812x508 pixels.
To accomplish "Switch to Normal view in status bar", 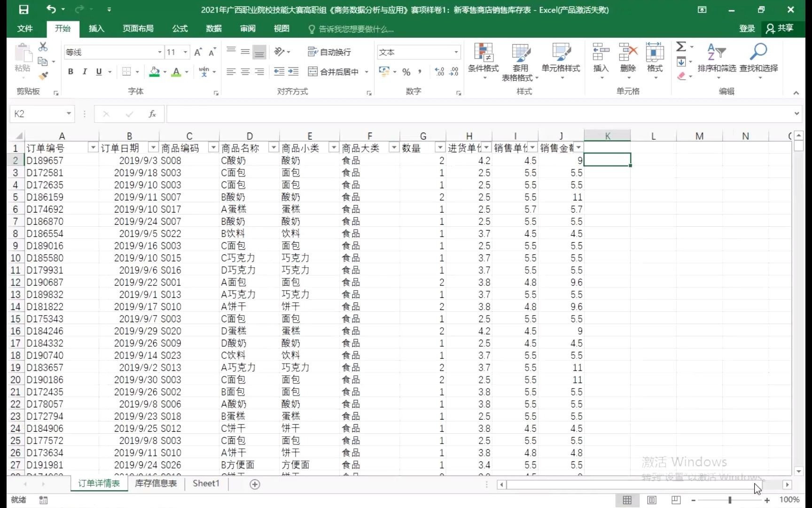I will click(x=627, y=500).
